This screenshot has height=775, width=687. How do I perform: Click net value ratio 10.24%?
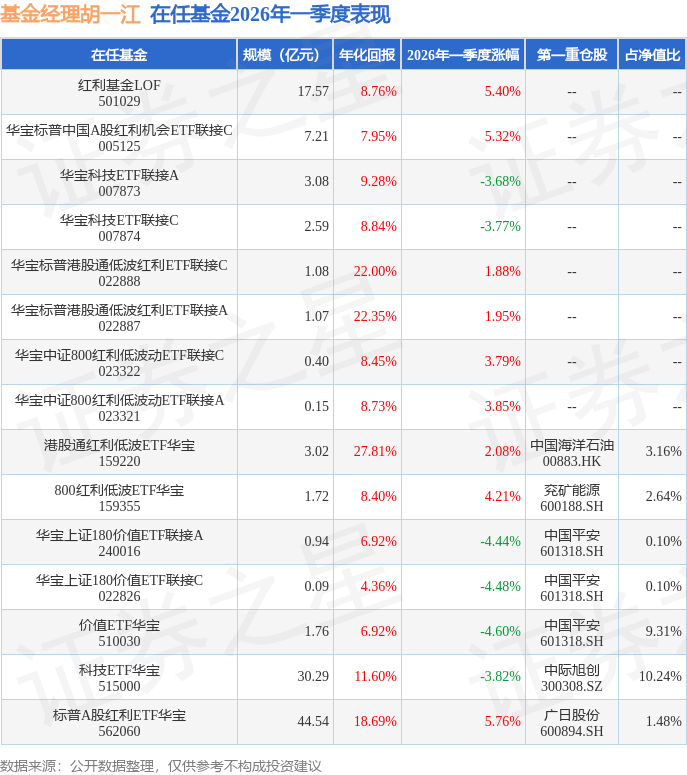tap(660, 676)
